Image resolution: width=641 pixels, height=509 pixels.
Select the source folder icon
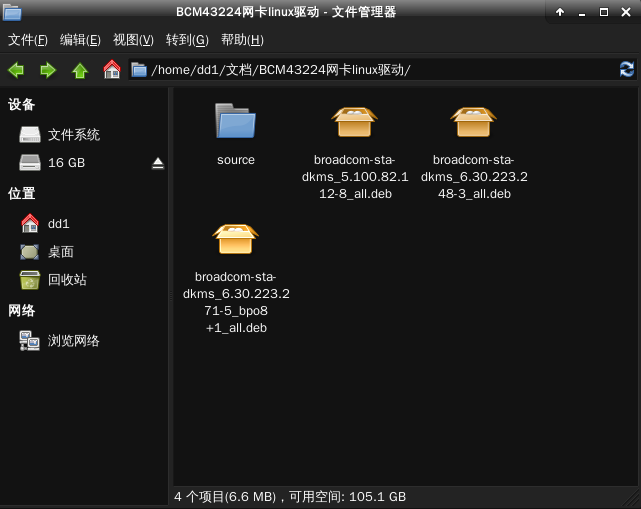(x=236, y=124)
